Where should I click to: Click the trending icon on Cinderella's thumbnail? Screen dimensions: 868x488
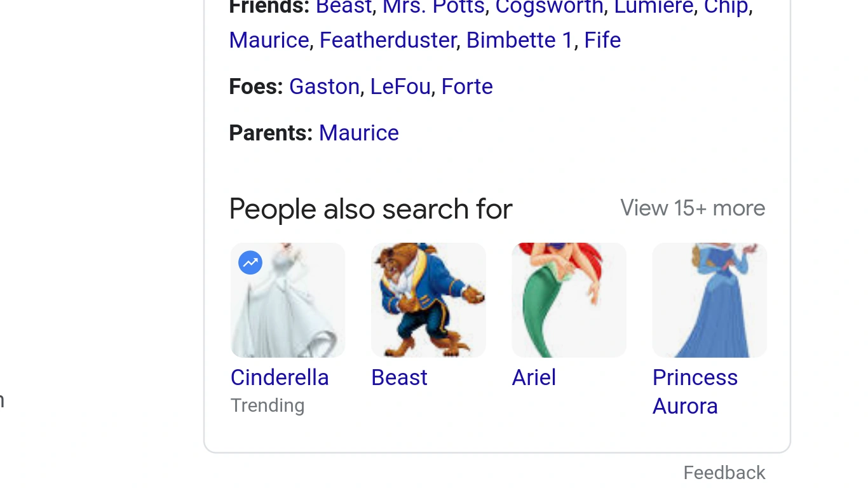click(250, 262)
